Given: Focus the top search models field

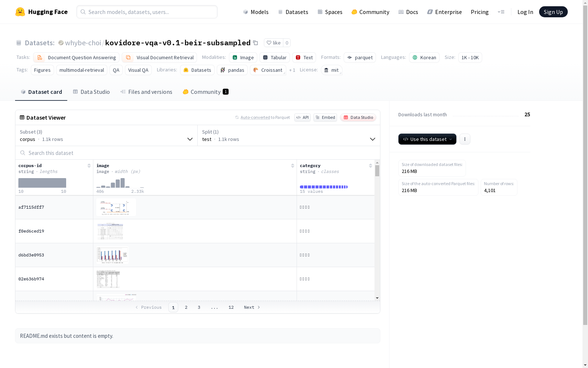Looking at the screenshot, I should 147,12.
